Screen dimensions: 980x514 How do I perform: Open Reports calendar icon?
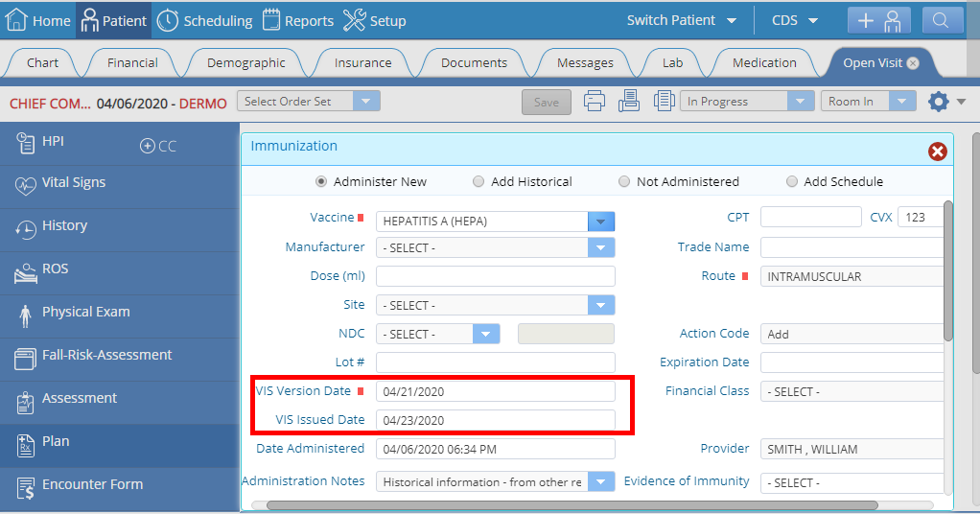coord(271,20)
